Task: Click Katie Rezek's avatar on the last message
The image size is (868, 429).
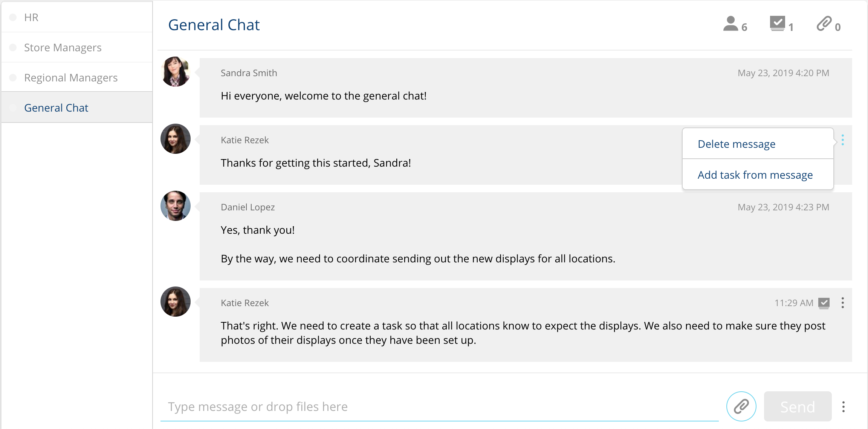Action: tap(176, 302)
